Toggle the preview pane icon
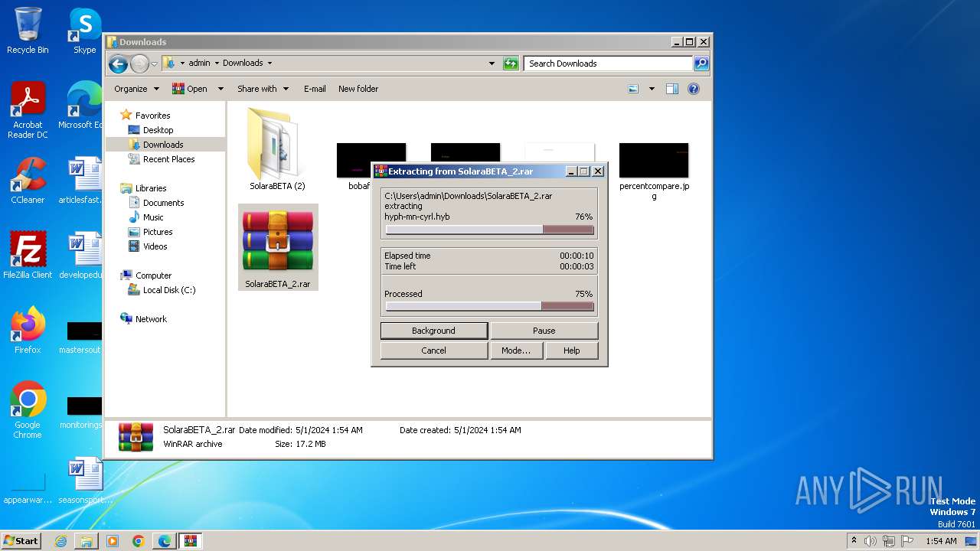 tap(671, 89)
